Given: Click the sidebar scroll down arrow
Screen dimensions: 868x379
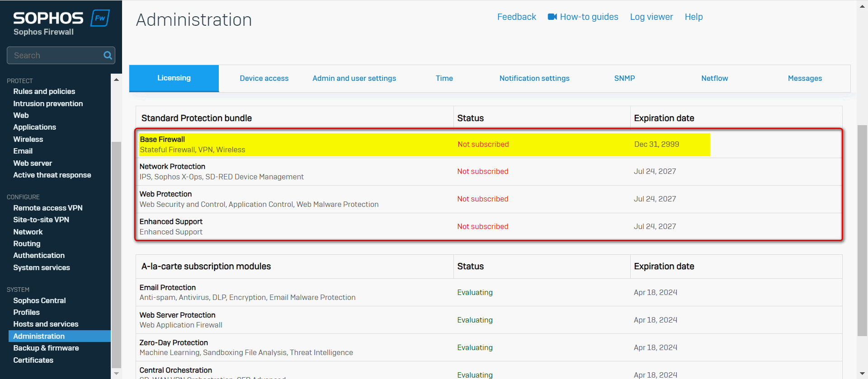Looking at the screenshot, I should 116,374.
